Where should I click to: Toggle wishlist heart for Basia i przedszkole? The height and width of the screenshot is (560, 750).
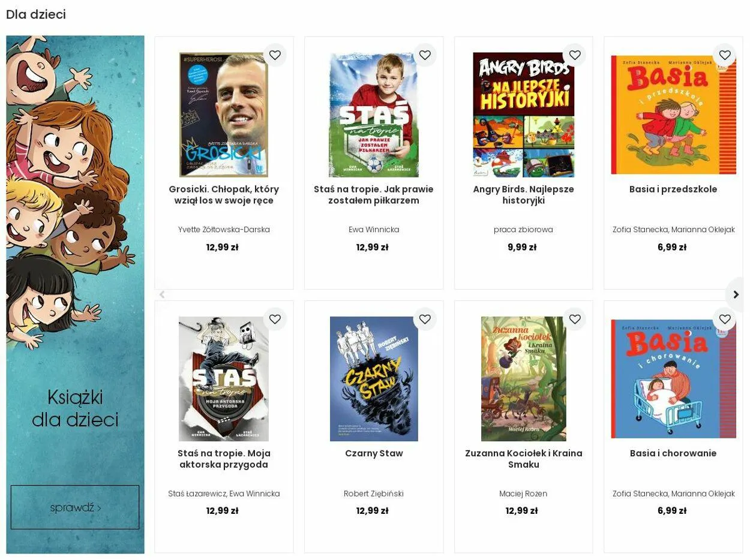click(725, 55)
